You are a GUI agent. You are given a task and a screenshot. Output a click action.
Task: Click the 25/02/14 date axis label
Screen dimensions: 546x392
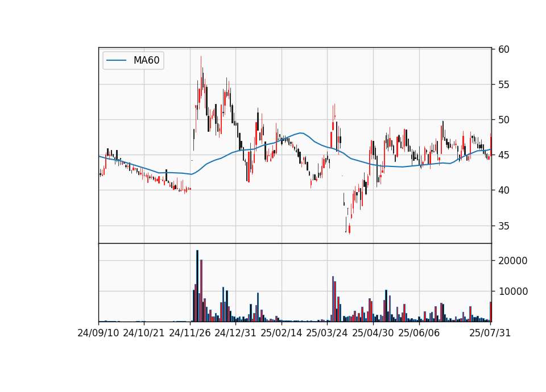coord(282,333)
